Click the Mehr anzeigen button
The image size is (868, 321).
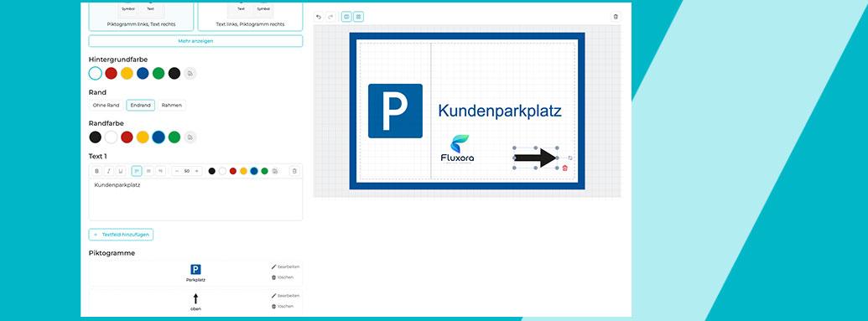(195, 41)
